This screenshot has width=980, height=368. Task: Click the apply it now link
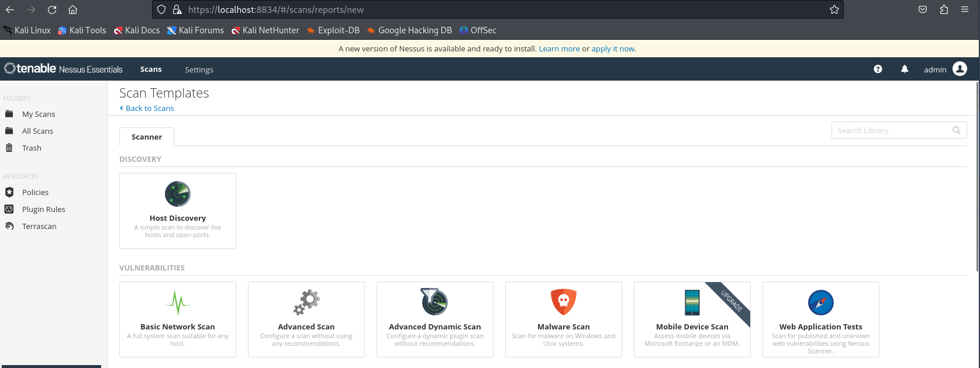pos(613,48)
